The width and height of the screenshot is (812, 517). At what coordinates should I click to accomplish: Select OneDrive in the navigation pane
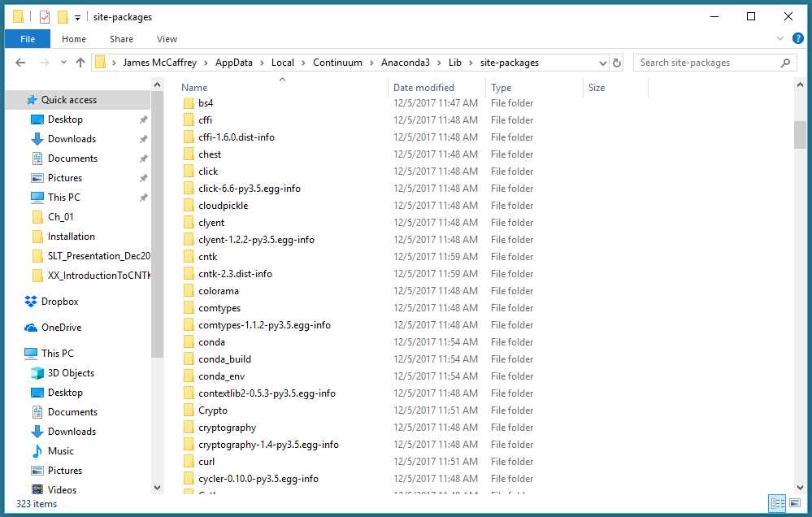click(61, 328)
